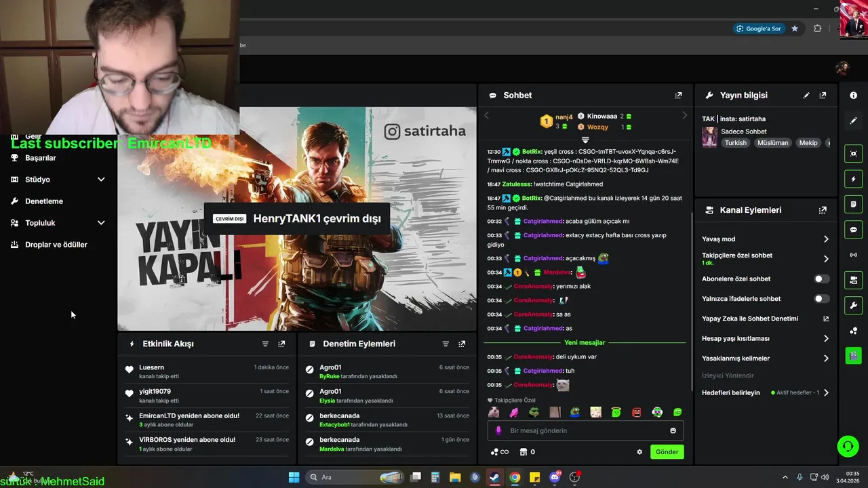Screen dimensions: 868x488
Task: Toggle the channel actions widget icon in sidebar
Action: pyautogui.click(x=853, y=280)
